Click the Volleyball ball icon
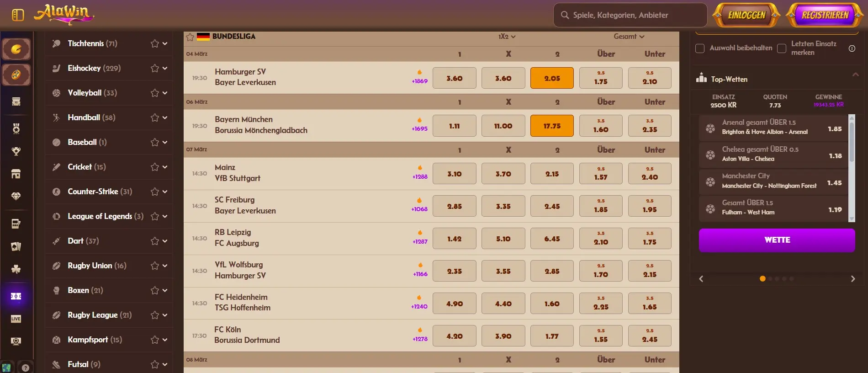The width and height of the screenshot is (868, 373). 56,93
